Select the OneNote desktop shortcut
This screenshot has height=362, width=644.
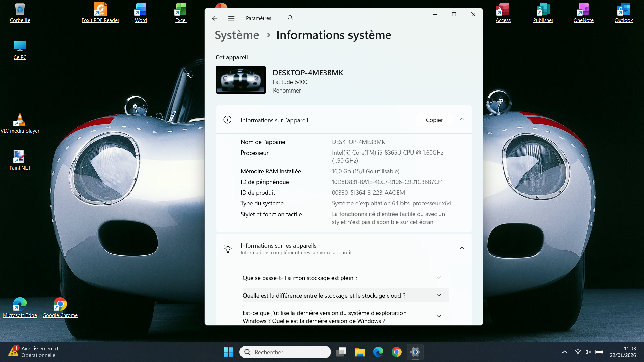[583, 13]
